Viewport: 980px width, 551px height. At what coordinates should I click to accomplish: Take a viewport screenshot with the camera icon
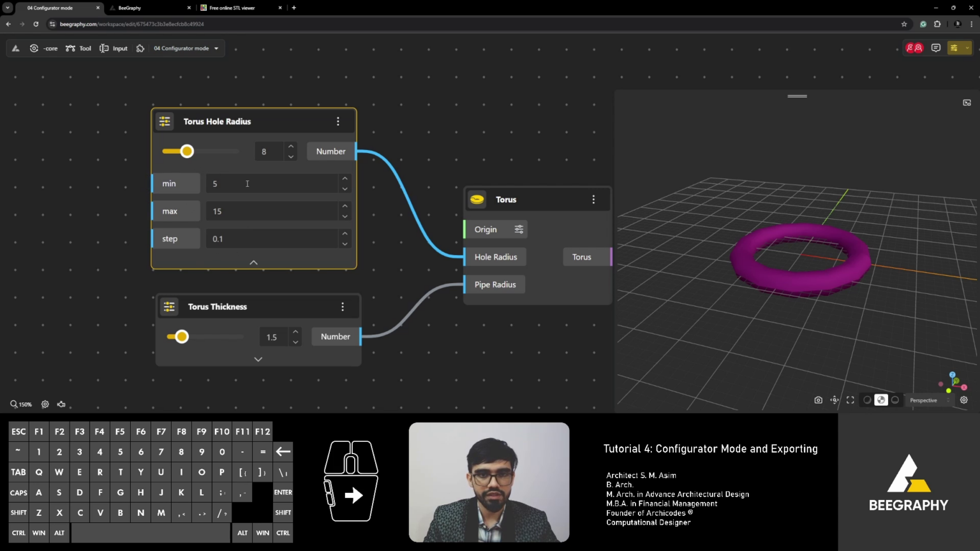(x=819, y=400)
